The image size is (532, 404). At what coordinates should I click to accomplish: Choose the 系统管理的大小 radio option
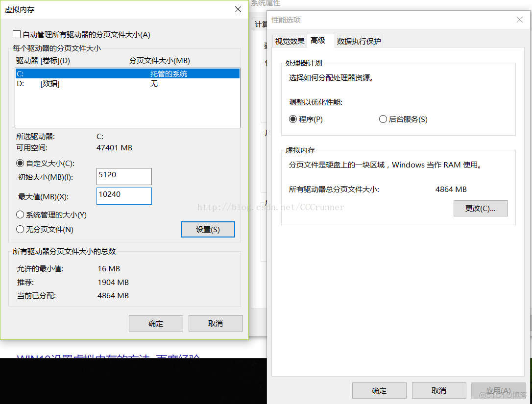click(x=20, y=214)
